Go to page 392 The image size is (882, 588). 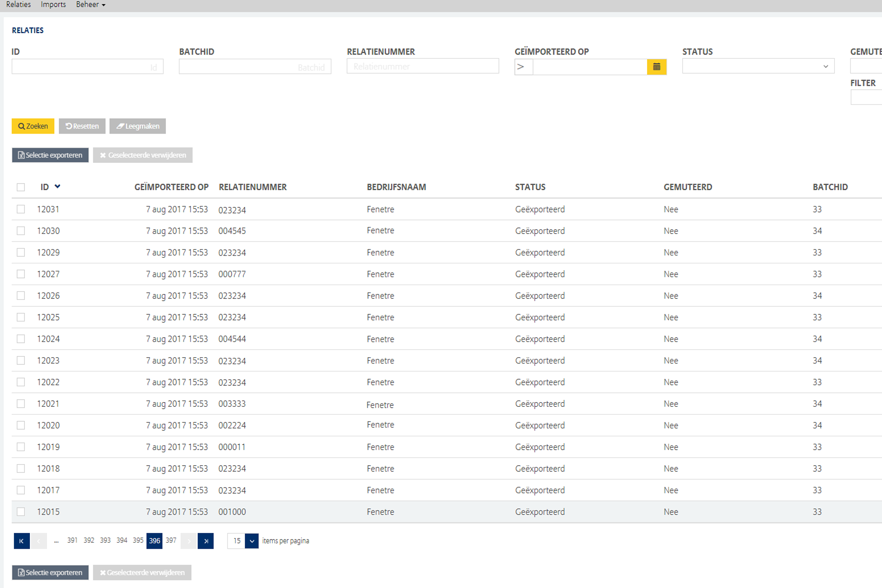89,540
